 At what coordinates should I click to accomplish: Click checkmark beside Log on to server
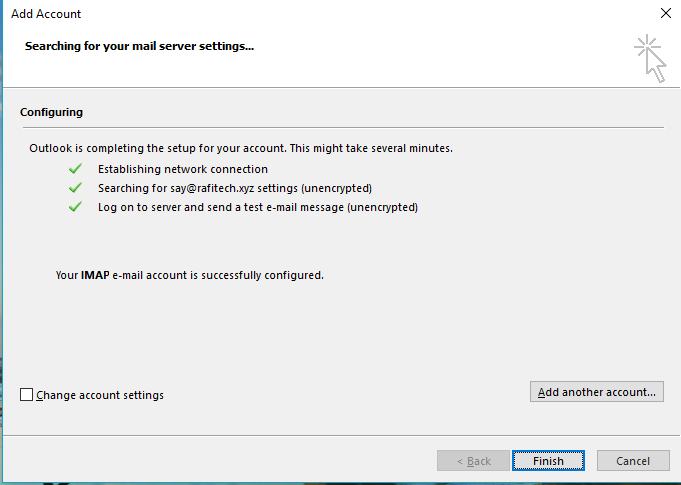(76, 207)
